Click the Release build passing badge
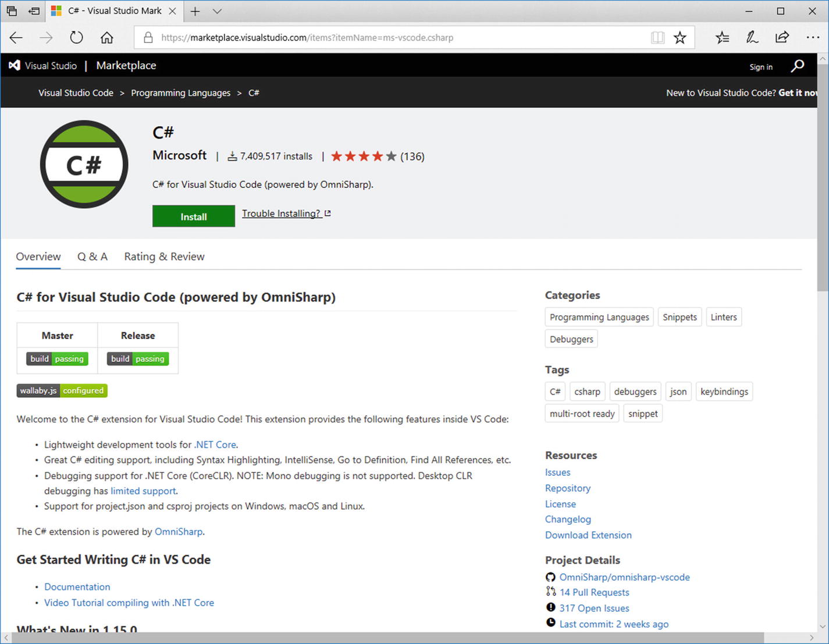This screenshot has height=644, width=829. pos(138,359)
